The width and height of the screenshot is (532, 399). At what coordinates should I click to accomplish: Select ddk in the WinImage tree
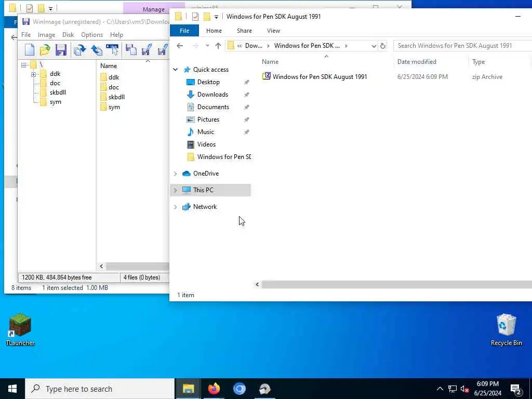pyautogui.click(x=55, y=74)
